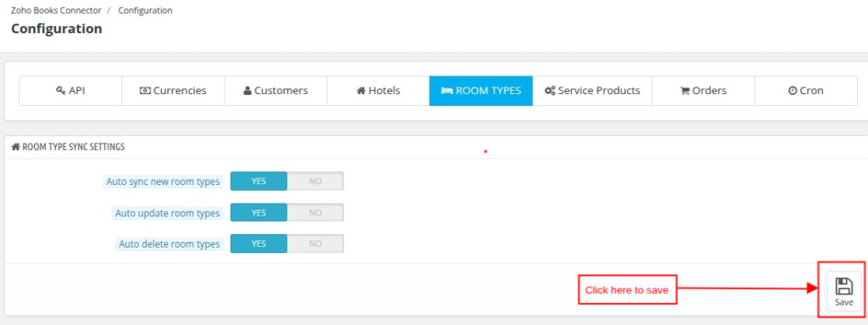This screenshot has width=868, height=325.
Task: Click the money icon on Currencies tab
Action: pos(144,91)
